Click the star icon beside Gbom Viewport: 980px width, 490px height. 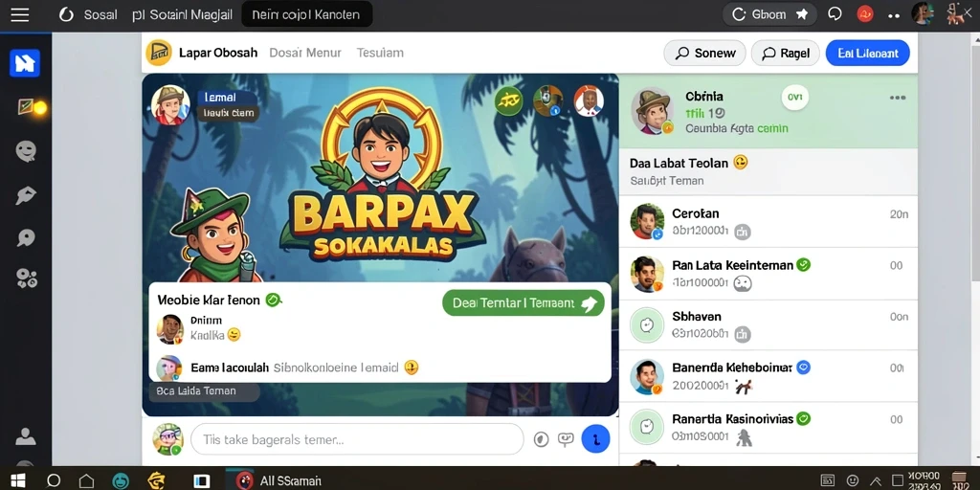[802, 14]
